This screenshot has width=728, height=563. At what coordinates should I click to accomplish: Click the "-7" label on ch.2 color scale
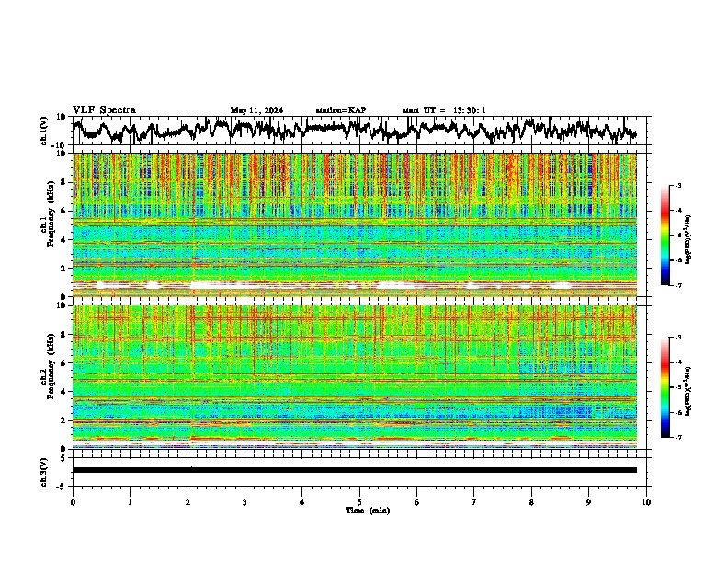click(x=678, y=437)
